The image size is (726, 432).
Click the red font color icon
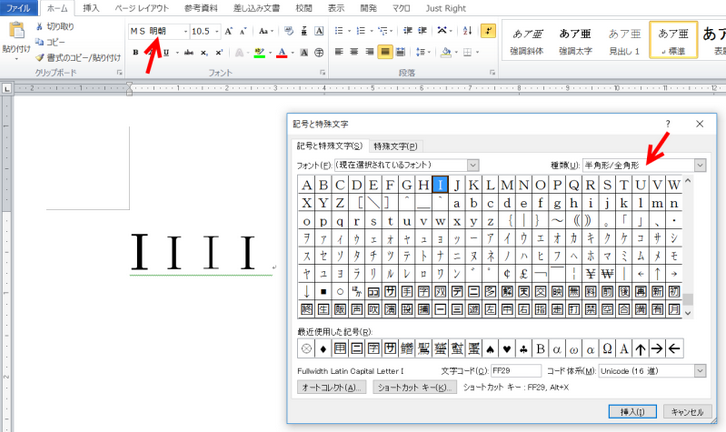pos(282,52)
